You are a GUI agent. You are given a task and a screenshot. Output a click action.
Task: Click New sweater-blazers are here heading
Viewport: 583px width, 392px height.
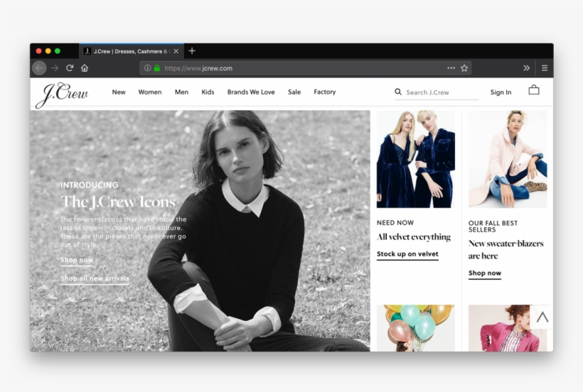point(506,249)
